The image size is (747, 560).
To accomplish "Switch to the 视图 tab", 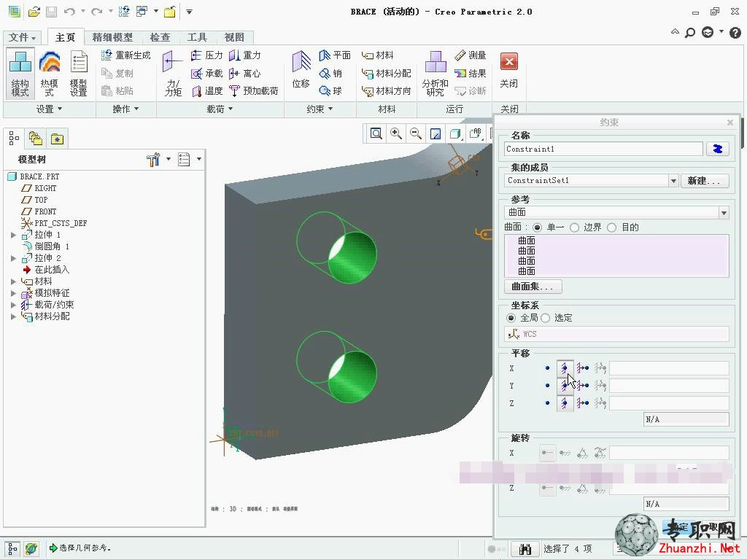I will [234, 37].
